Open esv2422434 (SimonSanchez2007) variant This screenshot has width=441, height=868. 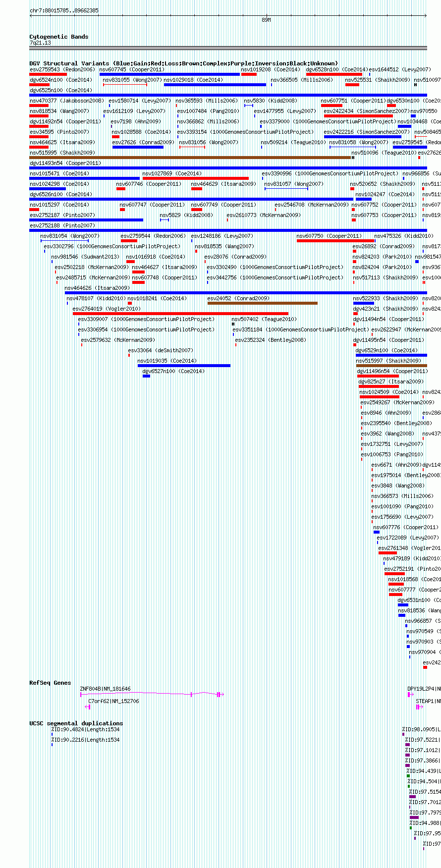pos(367,111)
